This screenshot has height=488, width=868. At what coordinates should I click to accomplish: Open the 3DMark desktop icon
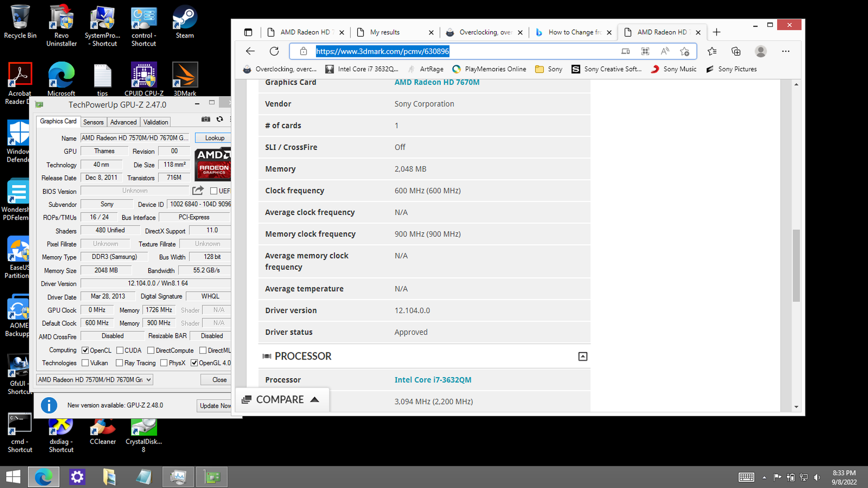point(185,79)
